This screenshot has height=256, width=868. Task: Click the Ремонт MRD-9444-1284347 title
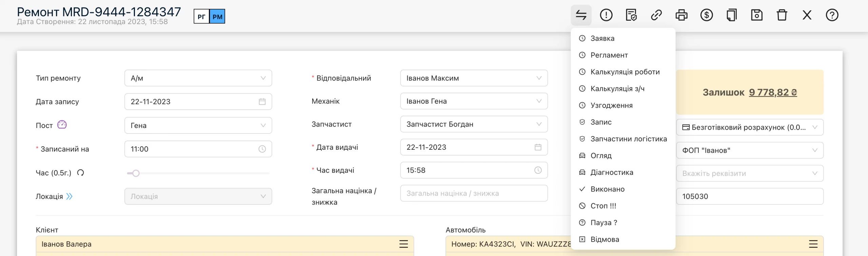(99, 12)
